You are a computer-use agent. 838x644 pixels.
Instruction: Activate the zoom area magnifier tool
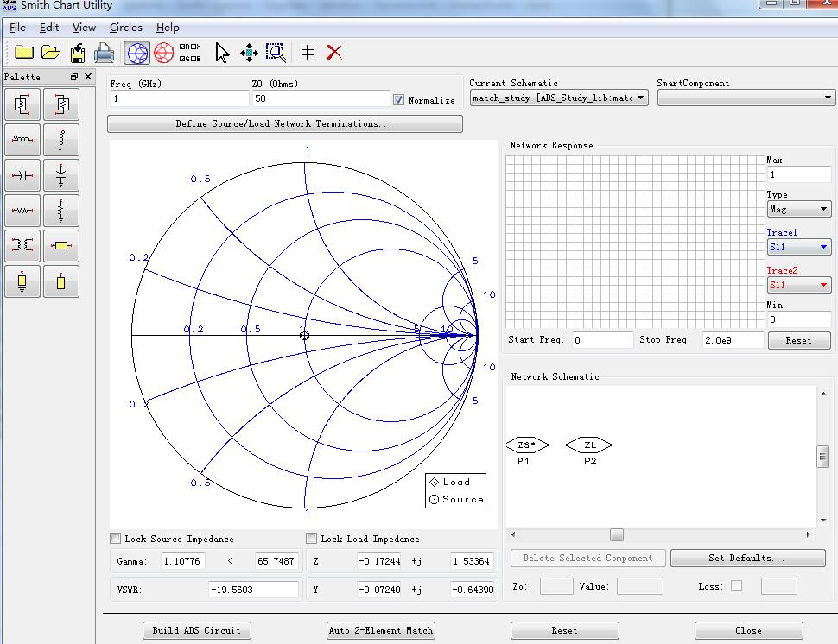(276, 54)
